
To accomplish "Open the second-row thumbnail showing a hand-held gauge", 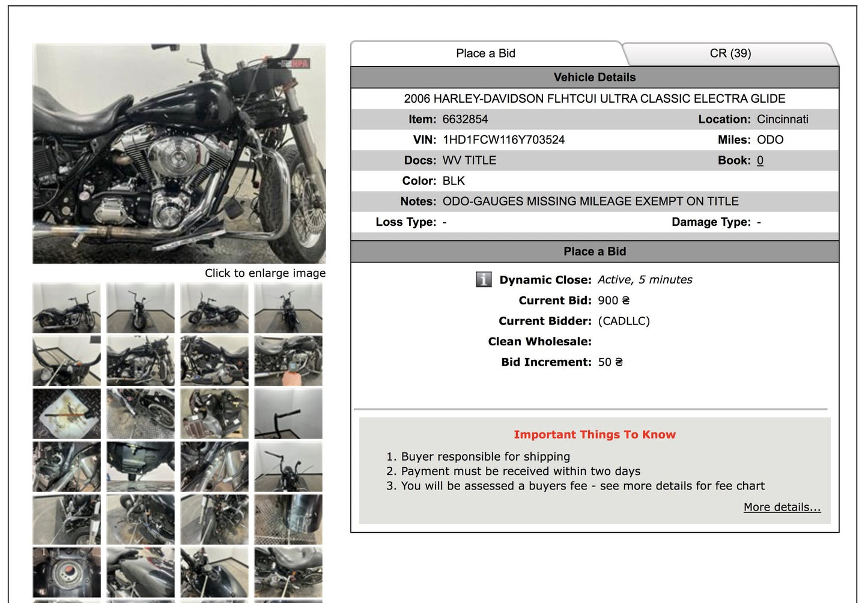I will (x=288, y=360).
